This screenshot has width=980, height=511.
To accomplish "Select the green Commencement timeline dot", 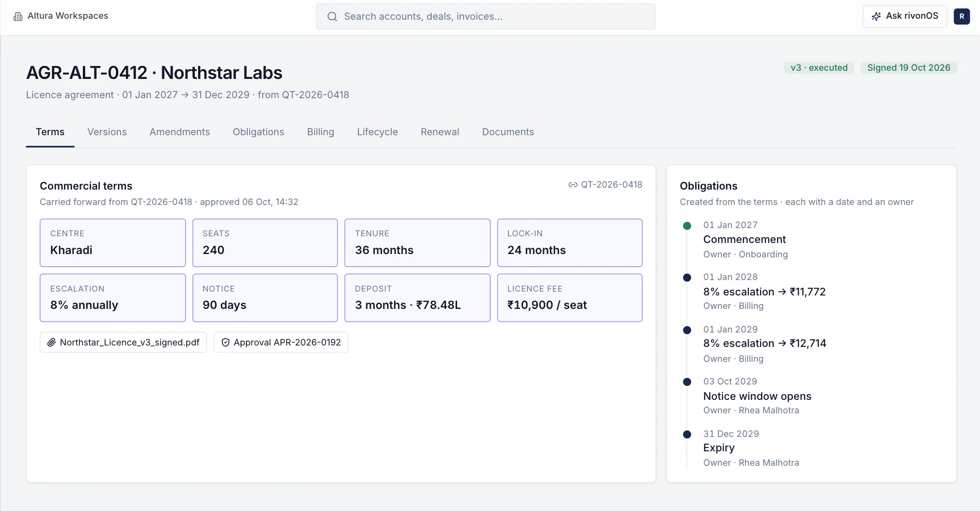I will pos(687,226).
